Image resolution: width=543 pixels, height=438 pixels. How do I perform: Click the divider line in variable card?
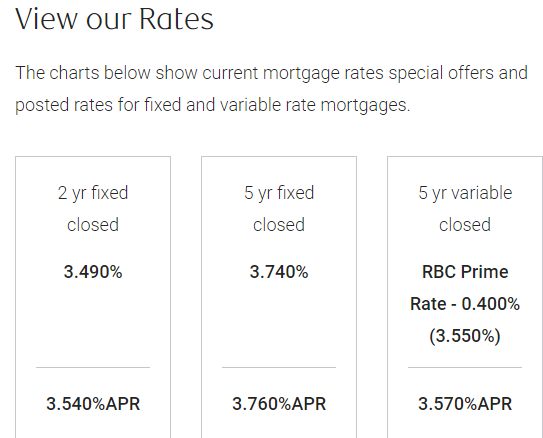[465, 367]
